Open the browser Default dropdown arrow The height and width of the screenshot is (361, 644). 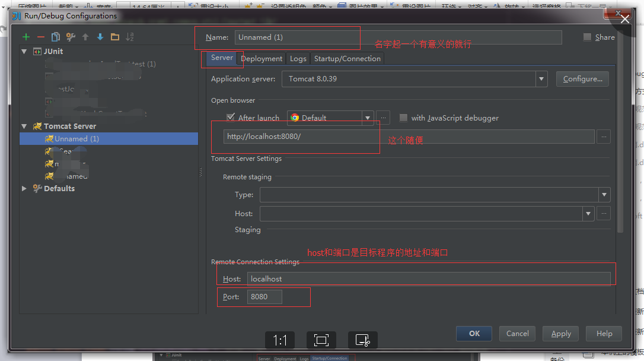(x=368, y=118)
